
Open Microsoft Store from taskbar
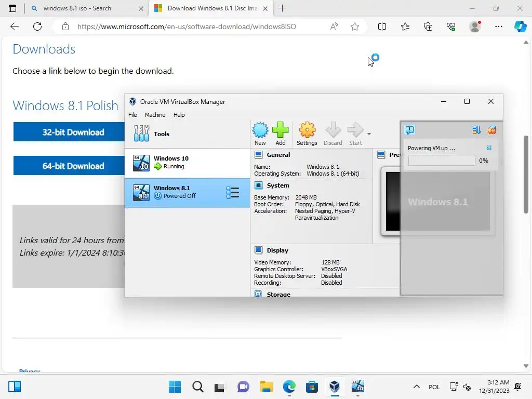pyautogui.click(x=312, y=387)
